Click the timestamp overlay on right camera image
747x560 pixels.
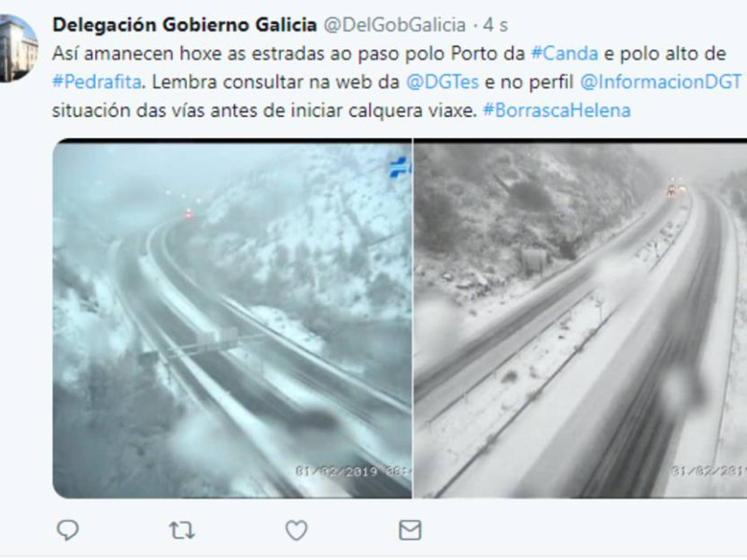tap(709, 471)
